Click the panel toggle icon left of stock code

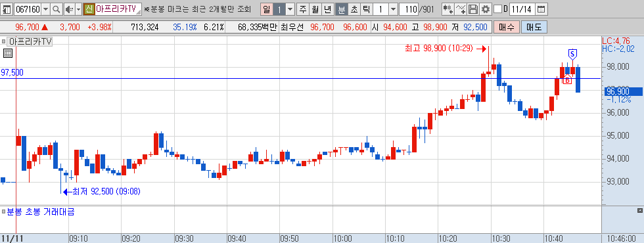[x=7, y=9]
